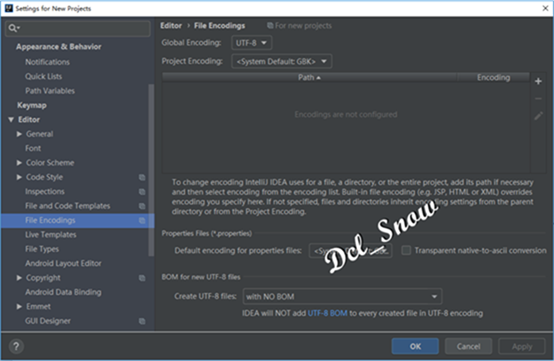Screen dimensions: 554x361
Task: Expand the Emmet node
Action: click(x=19, y=307)
